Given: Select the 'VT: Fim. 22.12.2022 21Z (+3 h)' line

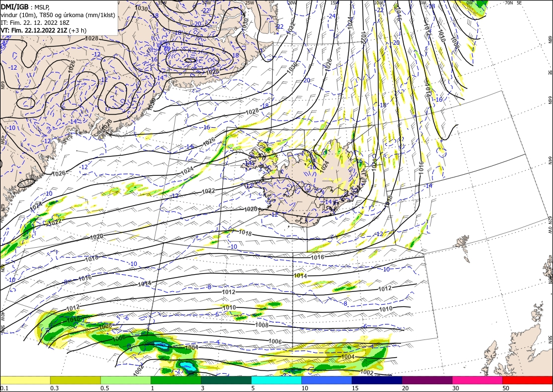Looking at the screenshot, I should point(43,30).
